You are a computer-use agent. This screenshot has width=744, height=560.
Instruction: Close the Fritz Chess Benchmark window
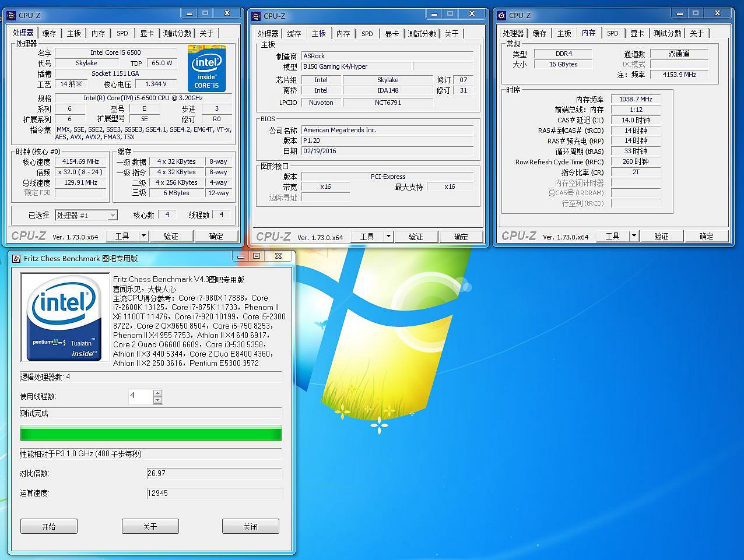click(x=279, y=256)
